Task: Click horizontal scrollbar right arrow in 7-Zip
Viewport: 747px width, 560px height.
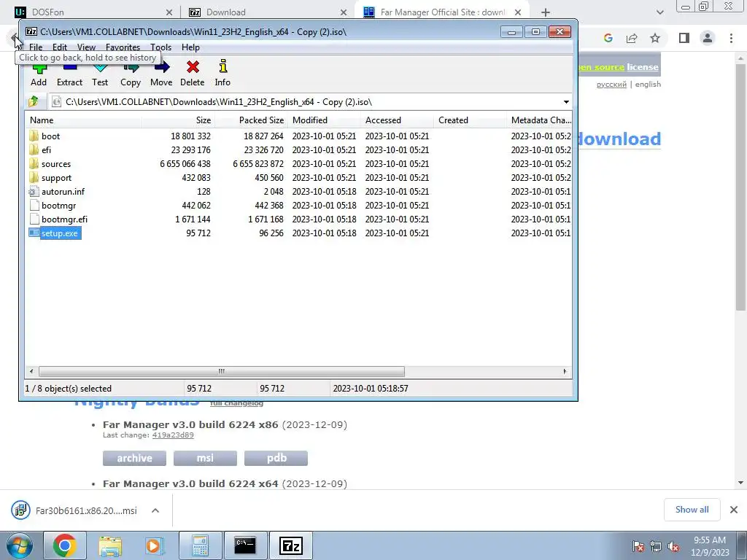Action: 565,371
